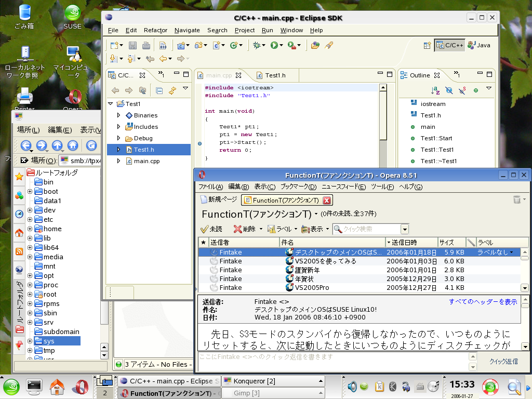532x399 pixels.
Task: Select Test1::Start in the Outline view
Action: 436,138
